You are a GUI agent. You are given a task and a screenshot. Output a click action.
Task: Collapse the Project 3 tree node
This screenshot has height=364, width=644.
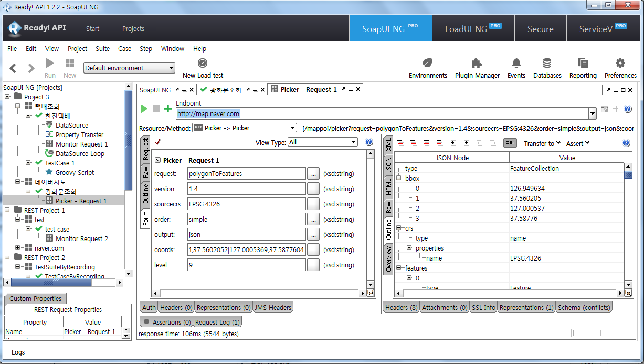tap(7, 97)
